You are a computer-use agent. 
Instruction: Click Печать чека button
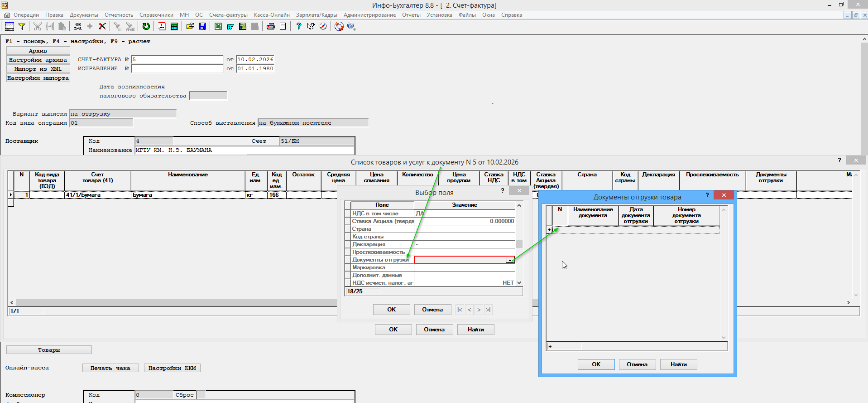point(110,368)
